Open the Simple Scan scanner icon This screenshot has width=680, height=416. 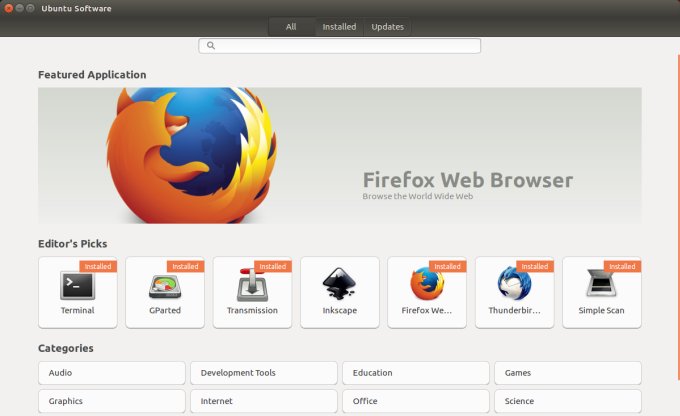tap(601, 283)
